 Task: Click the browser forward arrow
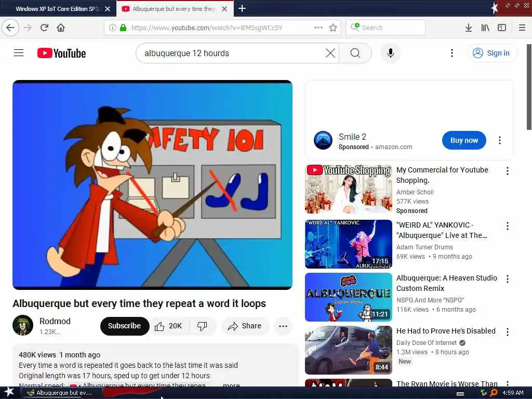pyautogui.click(x=28, y=28)
